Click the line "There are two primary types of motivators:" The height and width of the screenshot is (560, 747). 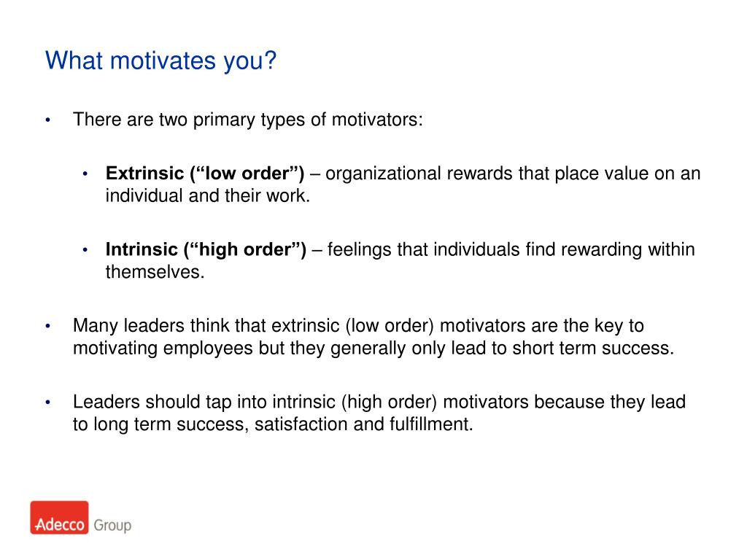pyautogui.click(x=248, y=120)
